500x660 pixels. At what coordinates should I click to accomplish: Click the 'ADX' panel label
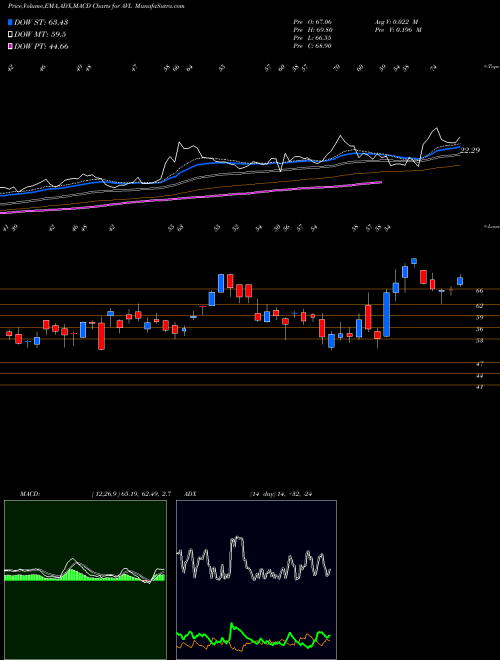coord(190,494)
